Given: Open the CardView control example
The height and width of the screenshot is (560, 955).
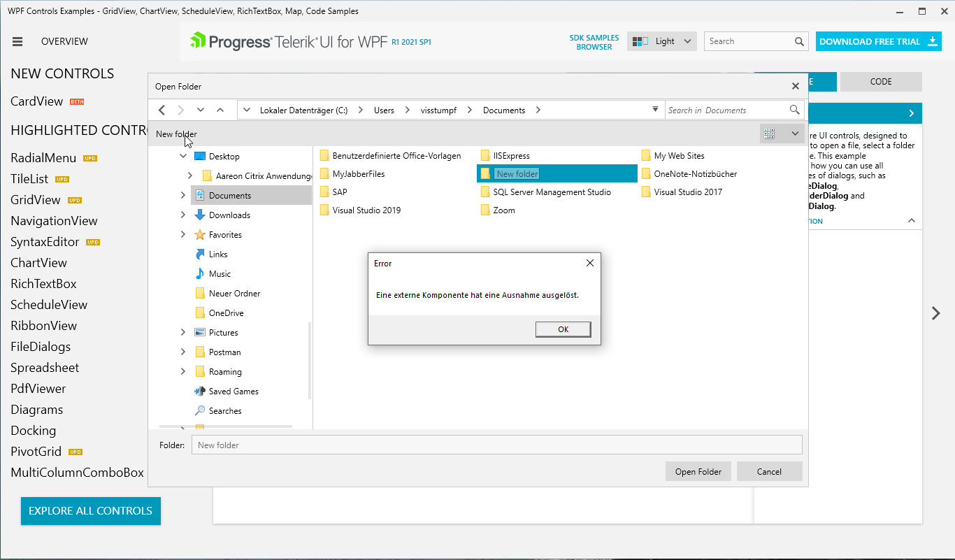Looking at the screenshot, I should pos(37,101).
